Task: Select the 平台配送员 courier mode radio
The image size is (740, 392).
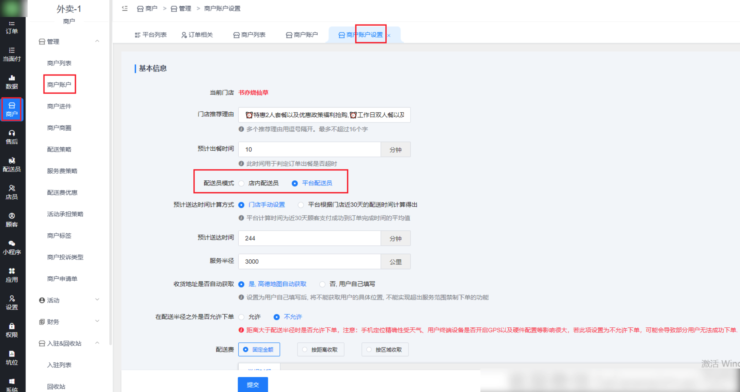Action: [x=295, y=183]
